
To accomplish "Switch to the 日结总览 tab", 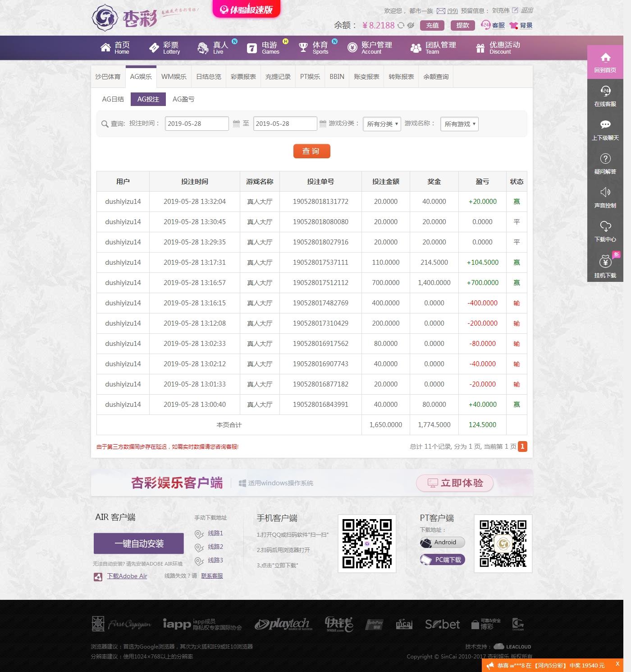I will click(x=209, y=77).
